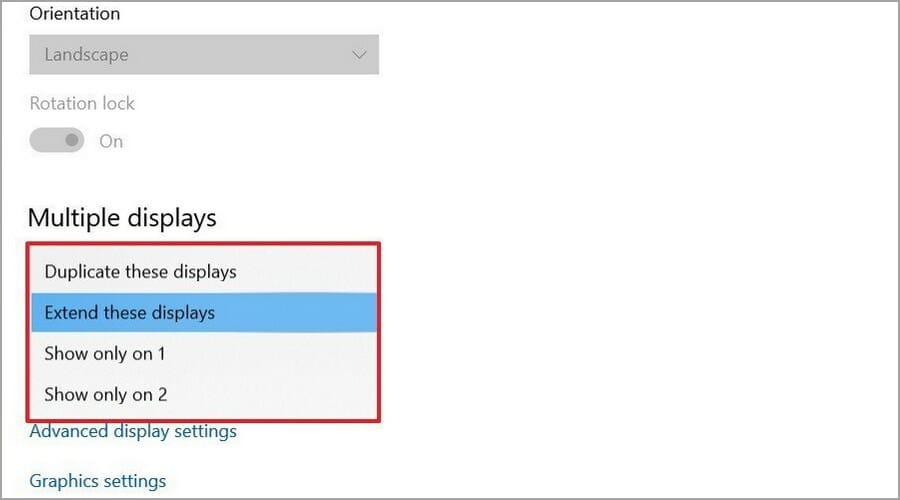Viewport: 900px width, 500px height.
Task: Click the Orientation label text
Action: (x=75, y=13)
